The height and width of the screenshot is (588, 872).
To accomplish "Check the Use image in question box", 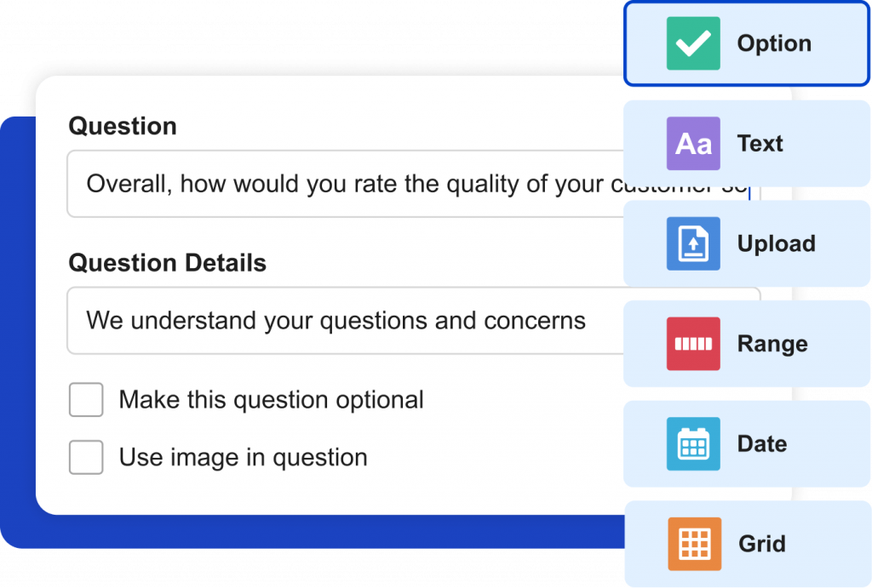I will pos(86,458).
